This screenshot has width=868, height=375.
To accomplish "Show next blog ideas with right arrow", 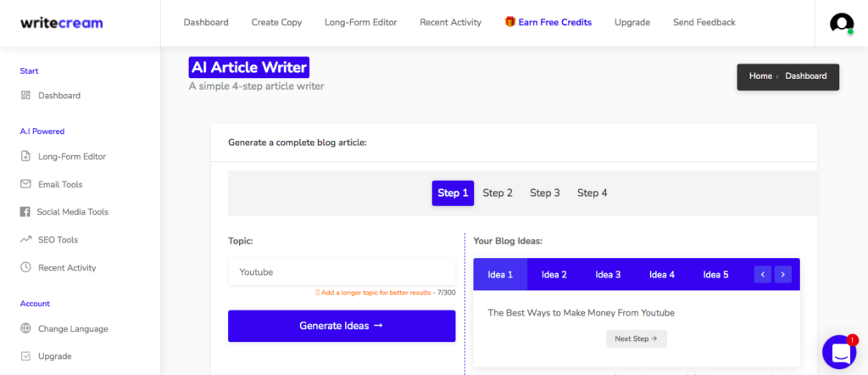I will pyautogui.click(x=782, y=274).
